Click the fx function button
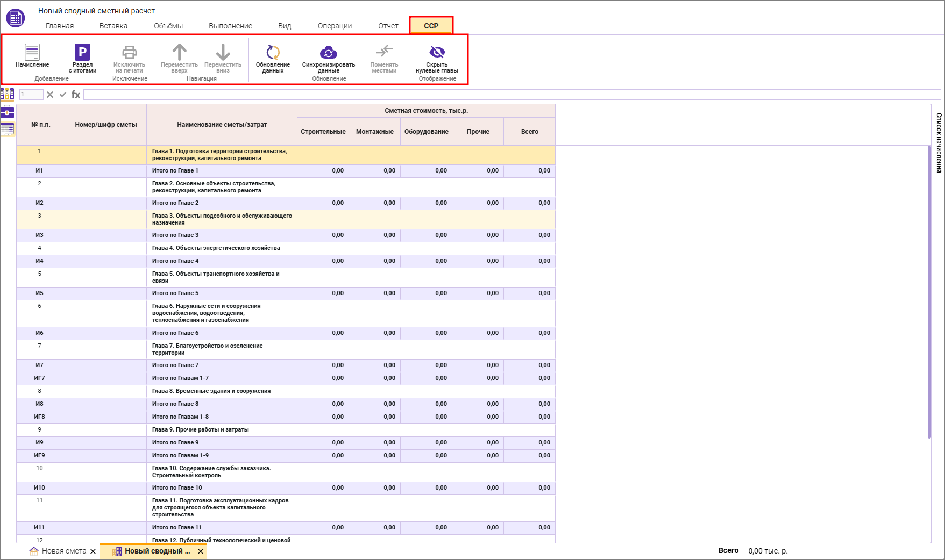 76,95
